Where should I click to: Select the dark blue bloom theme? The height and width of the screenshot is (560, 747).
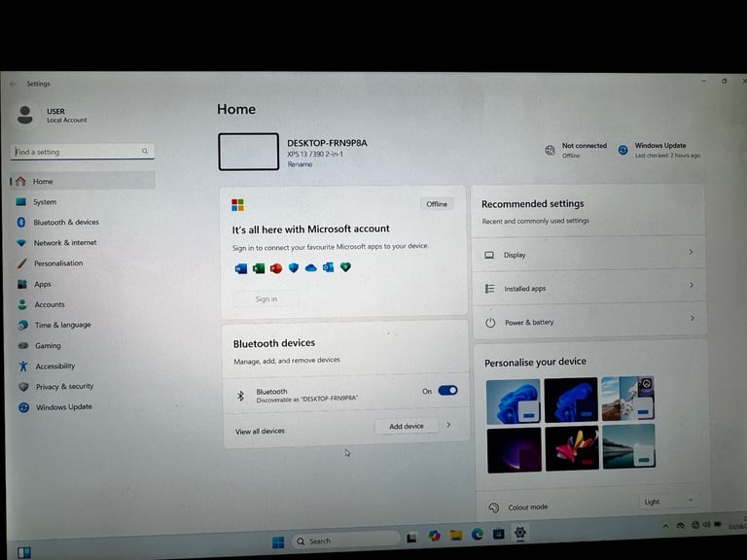(571, 400)
